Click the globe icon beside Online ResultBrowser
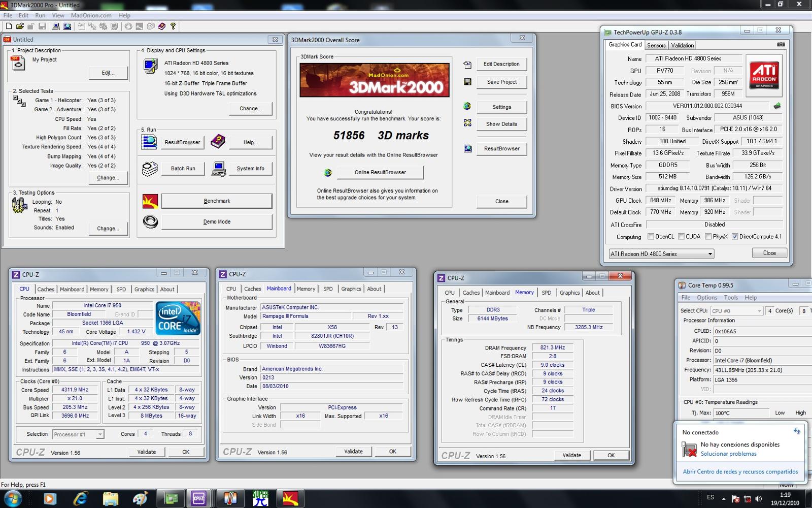 tap(328, 173)
